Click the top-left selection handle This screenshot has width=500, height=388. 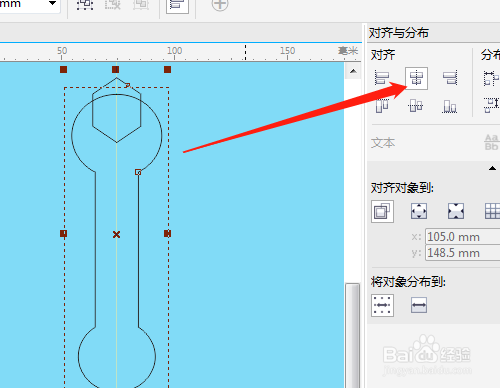pyautogui.click(x=63, y=69)
